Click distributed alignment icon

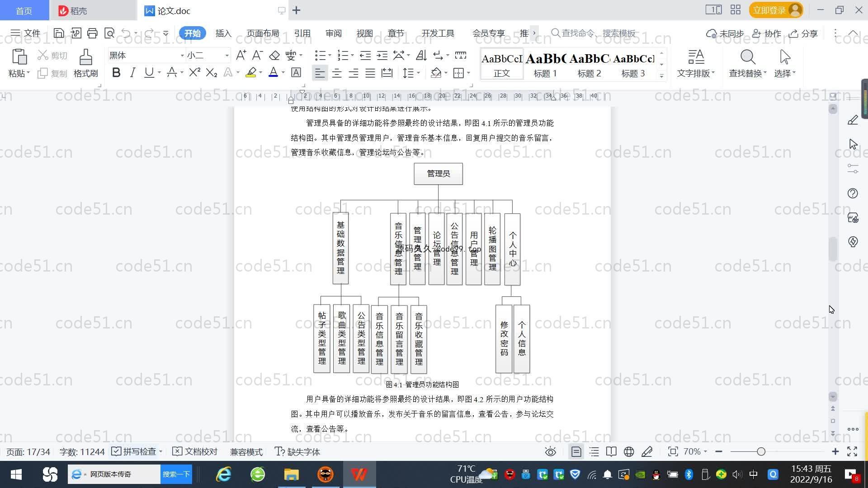(387, 73)
